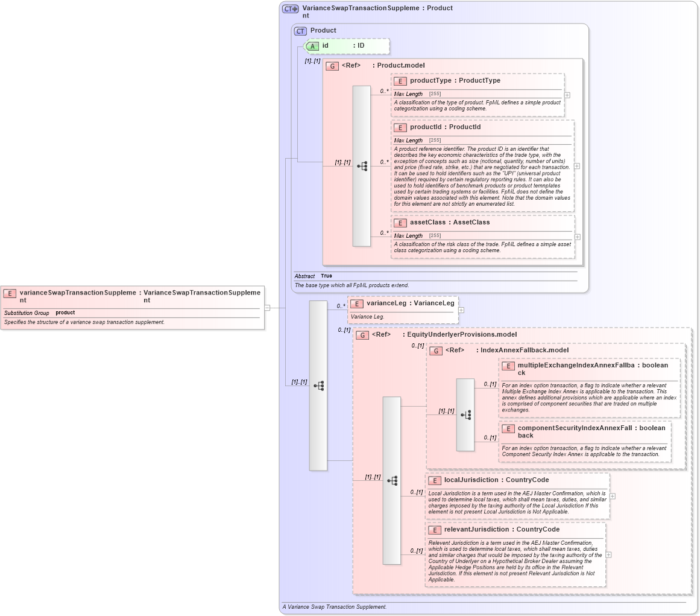The height and width of the screenshot is (616, 700).
Task: Select the A attribute icon for id
Action: pyautogui.click(x=312, y=46)
